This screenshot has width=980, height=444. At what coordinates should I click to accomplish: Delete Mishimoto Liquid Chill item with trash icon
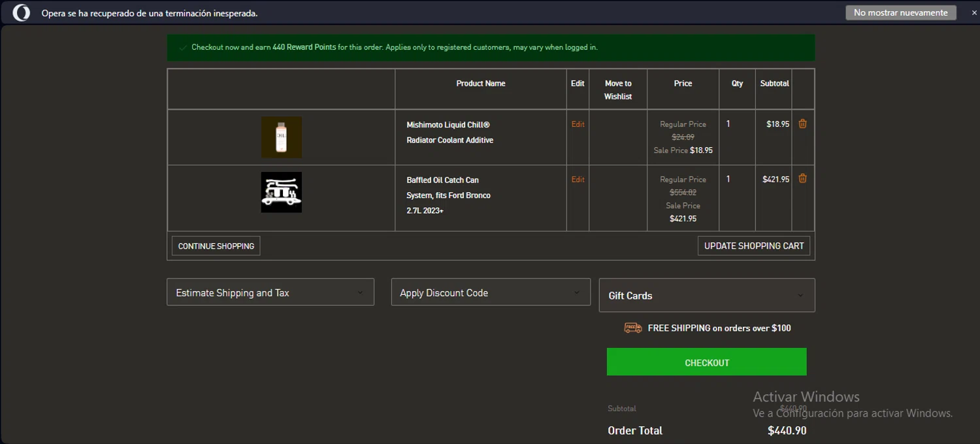click(x=802, y=124)
